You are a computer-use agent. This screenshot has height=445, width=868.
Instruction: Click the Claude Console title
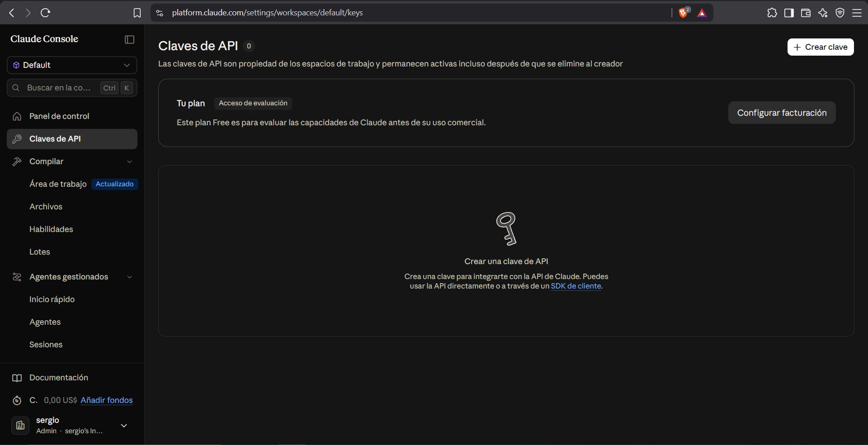pyautogui.click(x=44, y=39)
